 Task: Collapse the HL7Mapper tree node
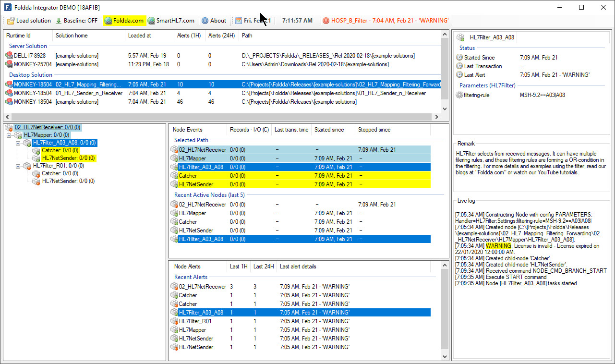click(x=9, y=136)
